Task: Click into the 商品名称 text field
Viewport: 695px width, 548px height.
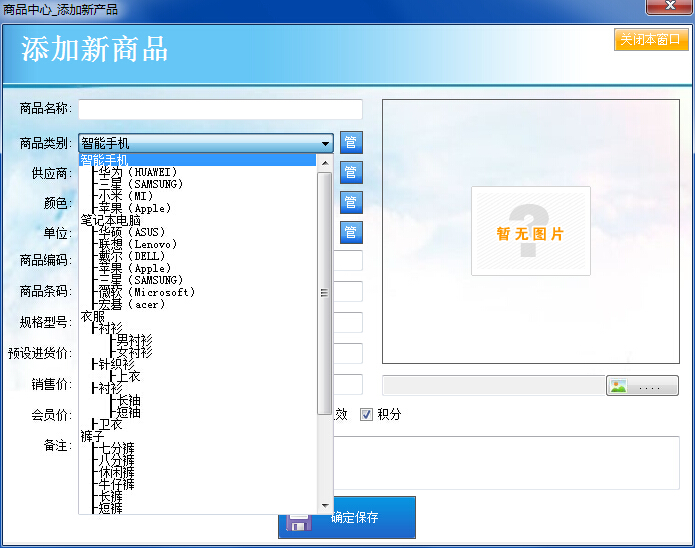Action: [220, 109]
